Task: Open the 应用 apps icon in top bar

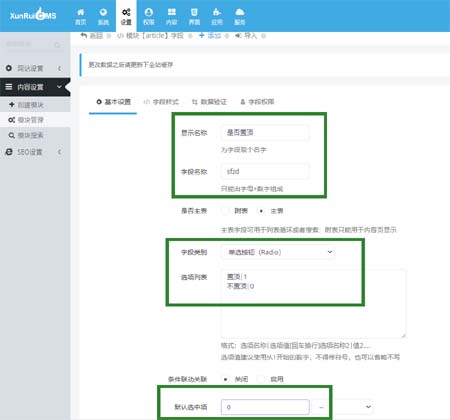Action: coord(217,17)
